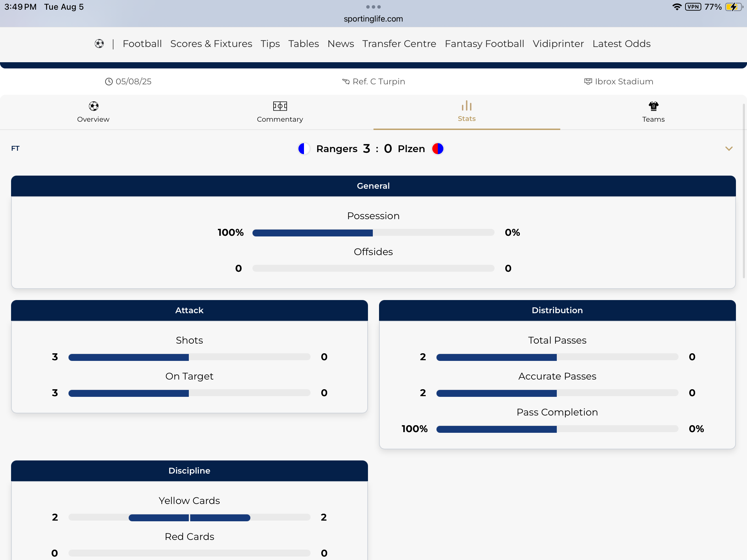Screen dimensions: 747x560
Task: Open Fantasy Football link
Action: tap(484, 44)
